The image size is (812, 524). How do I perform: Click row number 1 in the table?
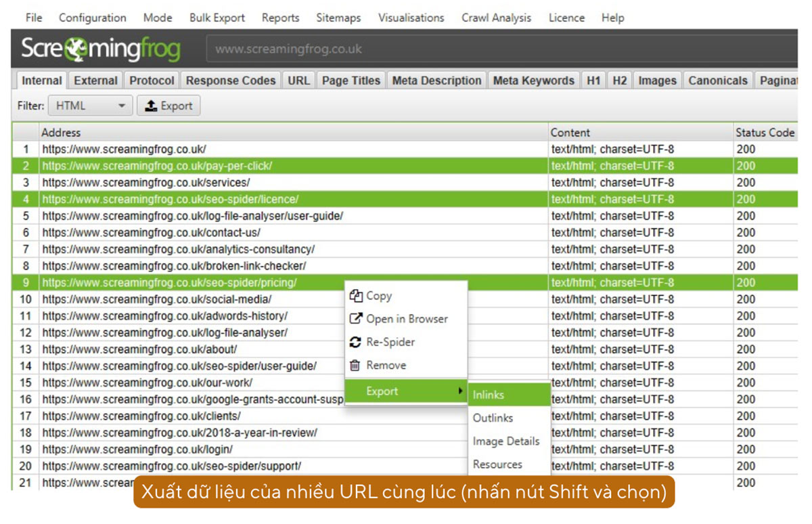[26, 149]
